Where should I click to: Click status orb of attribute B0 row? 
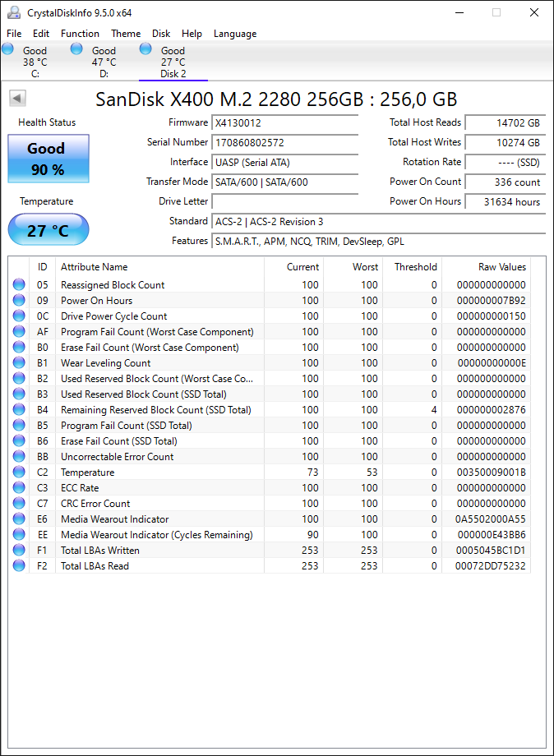[19, 347]
